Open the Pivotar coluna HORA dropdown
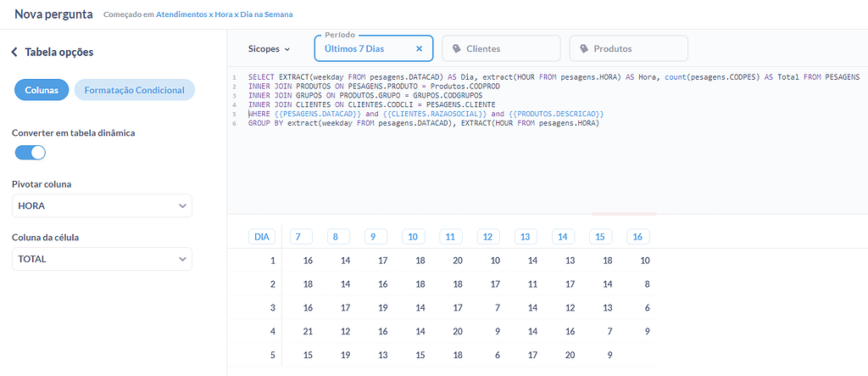 click(102, 206)
